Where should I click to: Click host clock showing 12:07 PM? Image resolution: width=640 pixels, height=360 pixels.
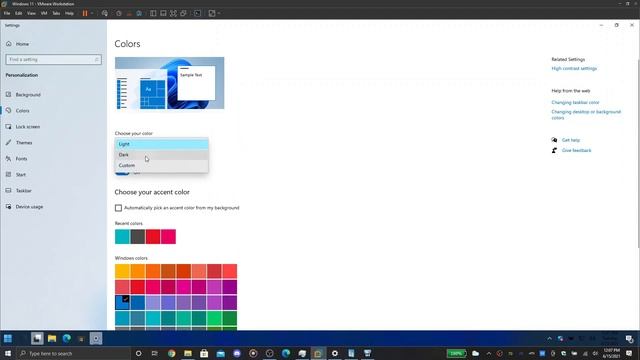tap(611, 353)
